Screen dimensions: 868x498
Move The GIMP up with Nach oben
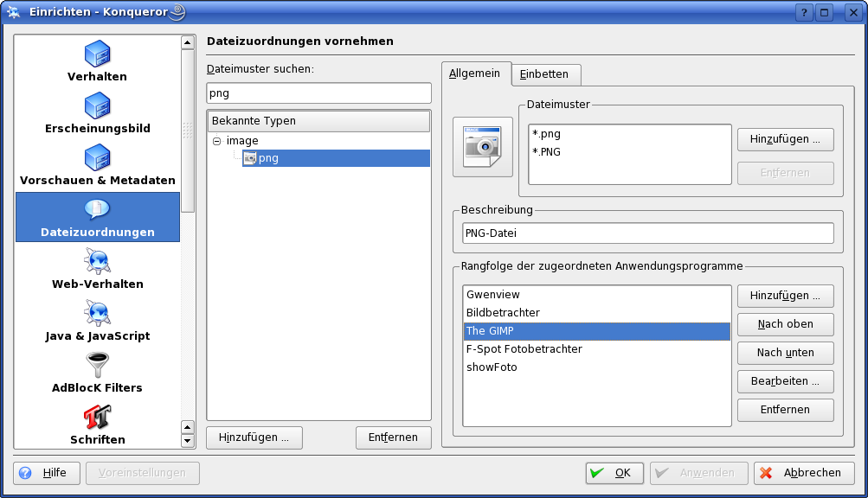784,324
